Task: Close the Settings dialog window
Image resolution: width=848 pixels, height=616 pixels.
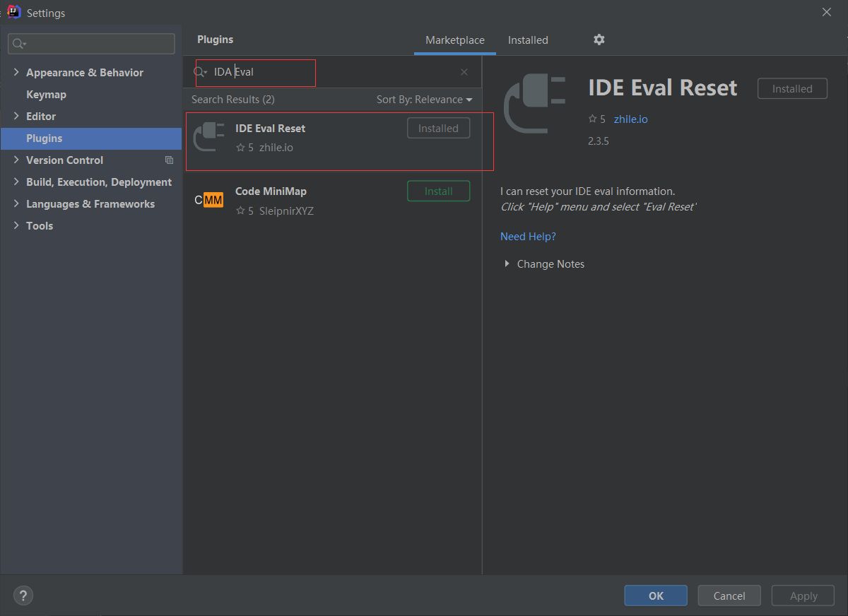Action: (827, 12)
